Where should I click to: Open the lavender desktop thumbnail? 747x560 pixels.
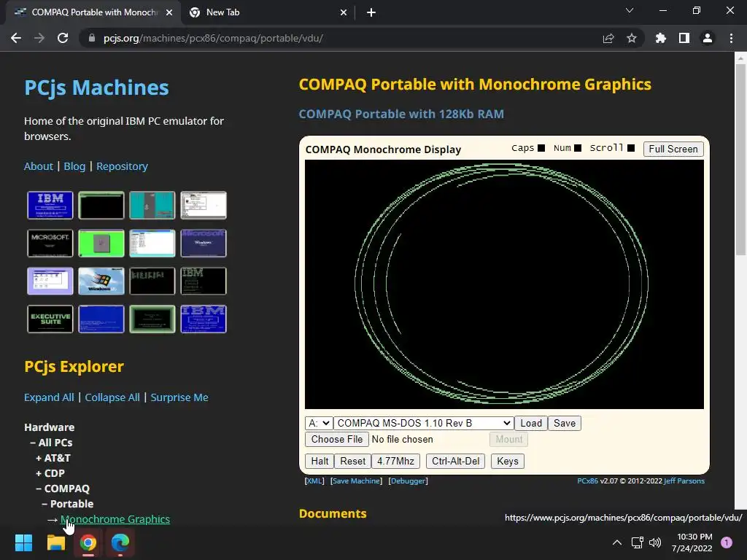50,281
